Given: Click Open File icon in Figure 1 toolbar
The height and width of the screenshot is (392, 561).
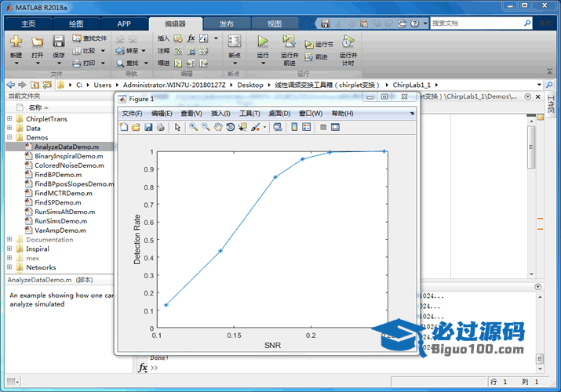Looking at the screenshot, I should coord(136,127).
